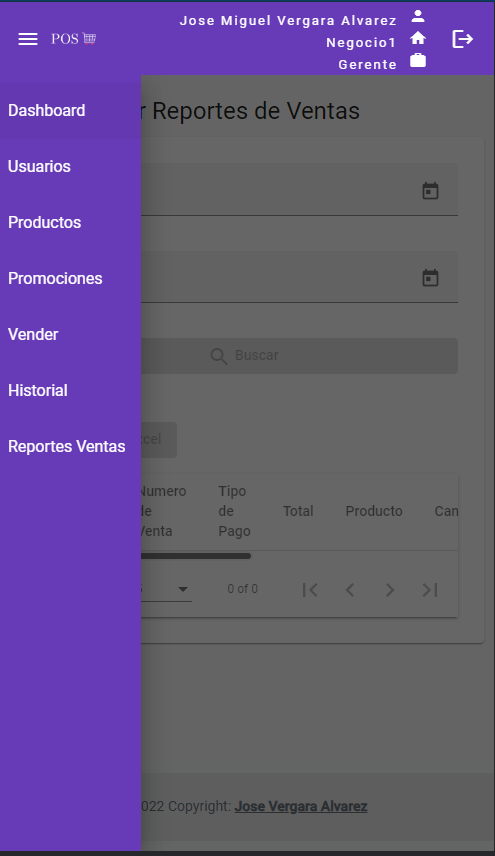Click the search magnifier icon

219,356
